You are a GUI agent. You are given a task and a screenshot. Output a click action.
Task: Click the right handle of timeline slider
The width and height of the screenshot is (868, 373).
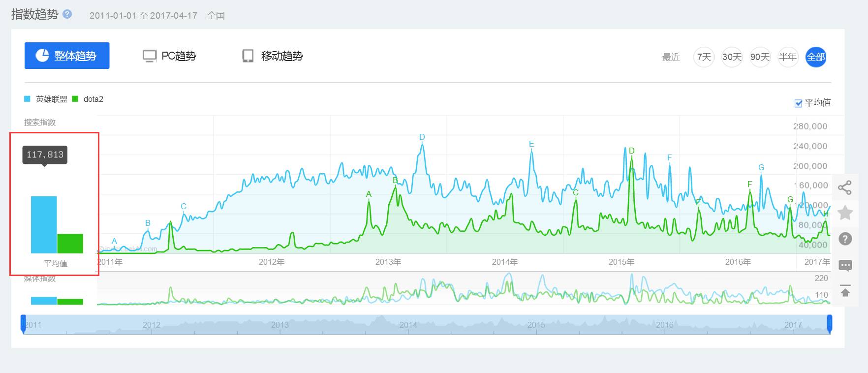pyautogui.click(x=830, y=324)
